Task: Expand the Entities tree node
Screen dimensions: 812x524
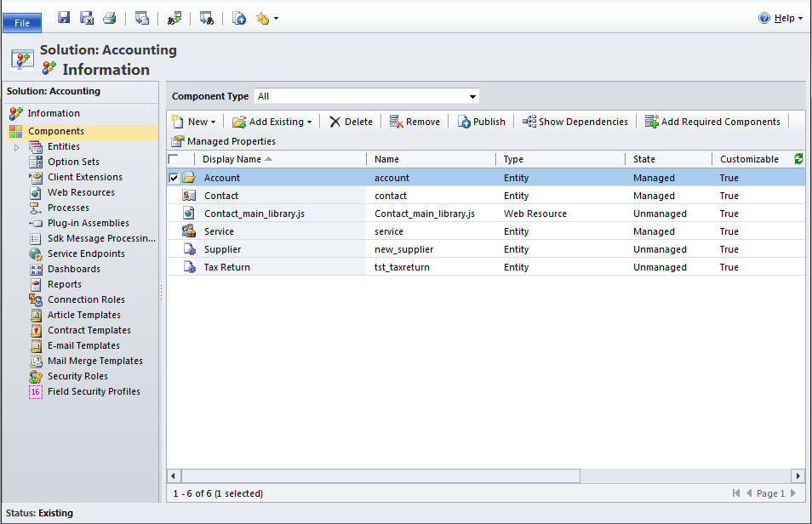Action: 17,147
